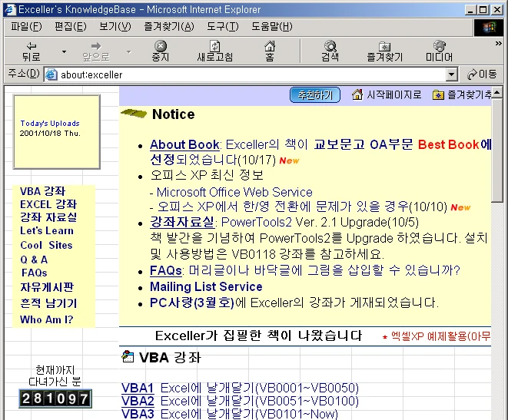The height and width of the screenshot is (420, 508).
Task: Open EXCEL 강좌 in the sidebar
Action: click(48, 204)
